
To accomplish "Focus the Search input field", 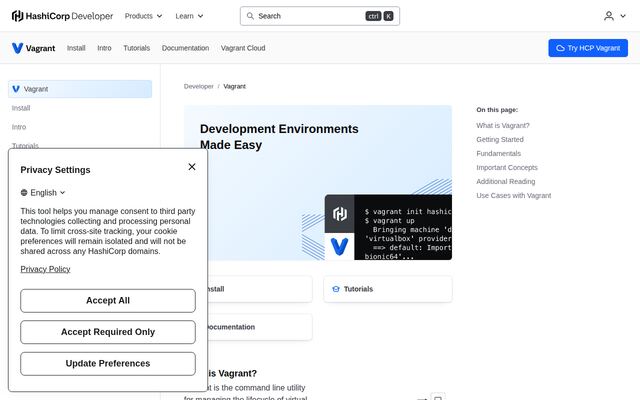I will (x=320, y=16).
